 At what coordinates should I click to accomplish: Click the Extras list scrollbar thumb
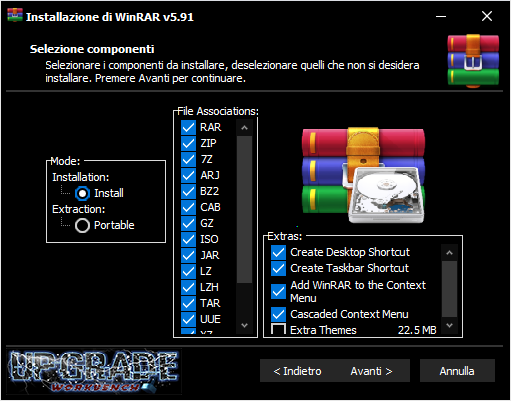pyautogui.click(x=449, y=289)
